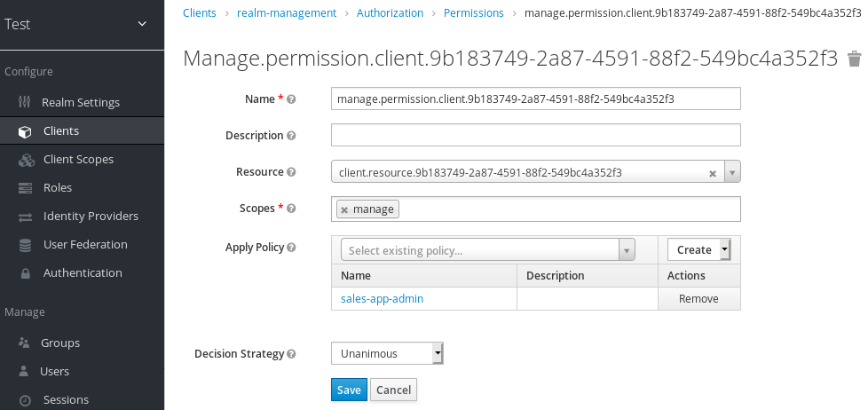Click the trash icon to delete permission

(x=854, y=59)
